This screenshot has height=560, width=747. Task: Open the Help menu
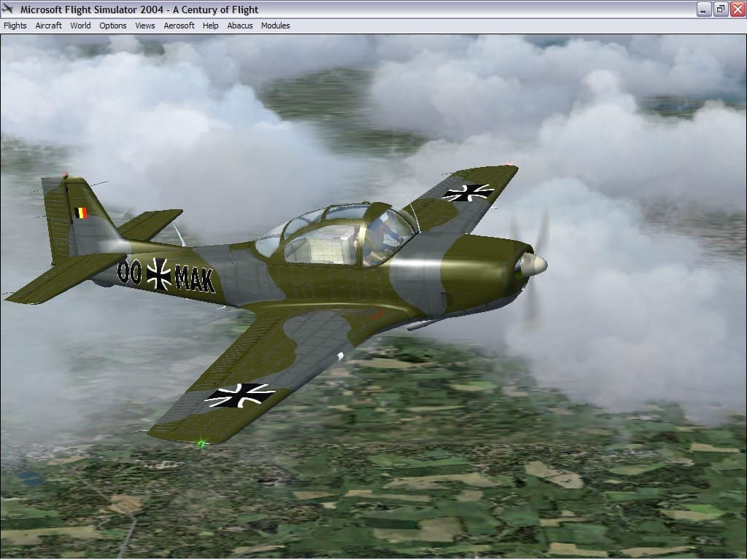(x=211, y=26)
